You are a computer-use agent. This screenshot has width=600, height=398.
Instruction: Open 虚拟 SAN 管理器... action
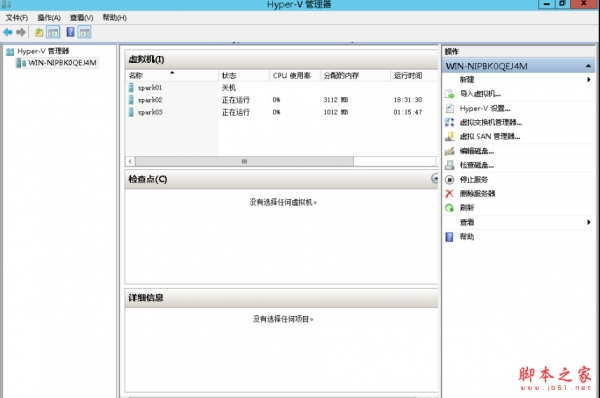point(490,137)
